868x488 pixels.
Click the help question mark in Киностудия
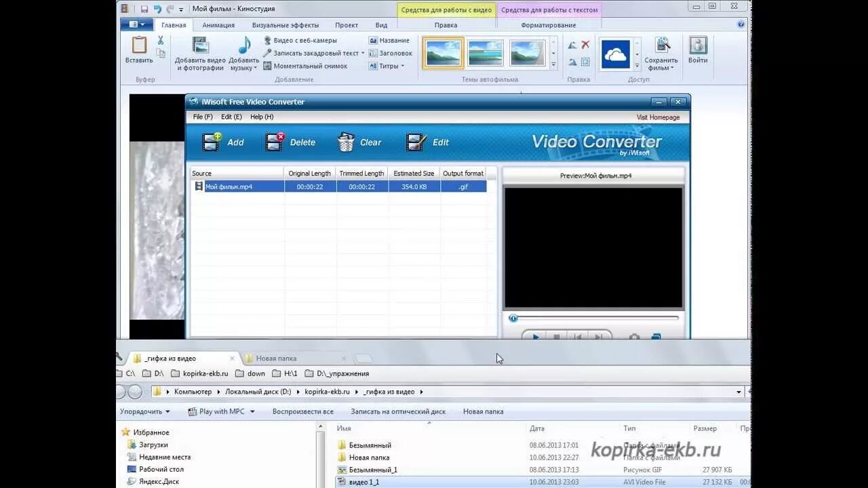(741, 24)
